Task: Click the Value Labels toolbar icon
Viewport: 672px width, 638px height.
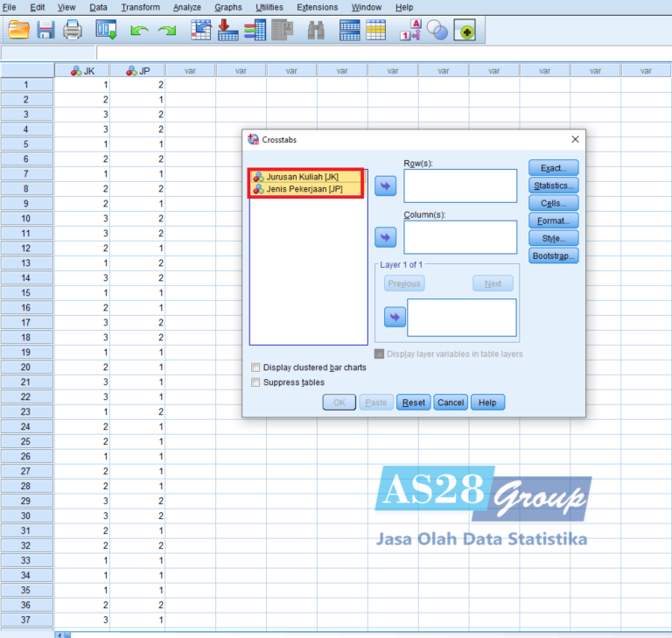Action: [409, 31]
